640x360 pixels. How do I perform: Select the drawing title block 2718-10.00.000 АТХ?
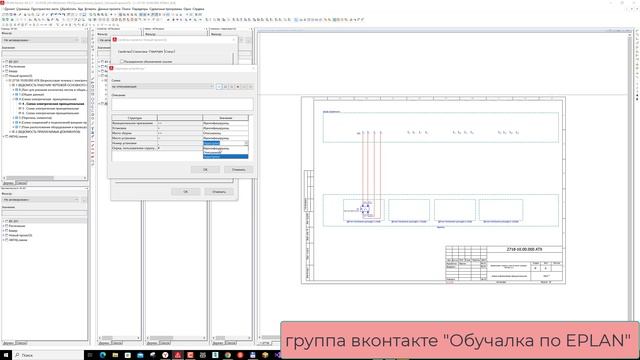pyautogui.click(x=524, y=249)
